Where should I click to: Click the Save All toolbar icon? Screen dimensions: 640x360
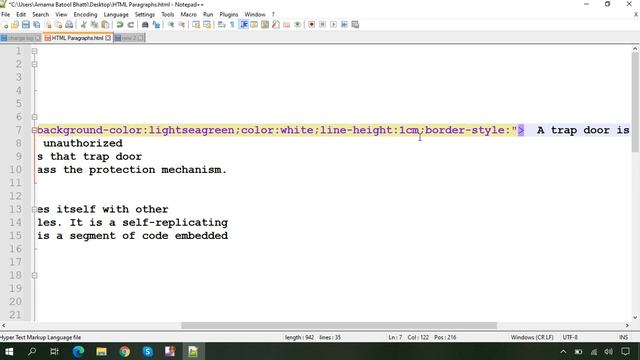[37, 24]
